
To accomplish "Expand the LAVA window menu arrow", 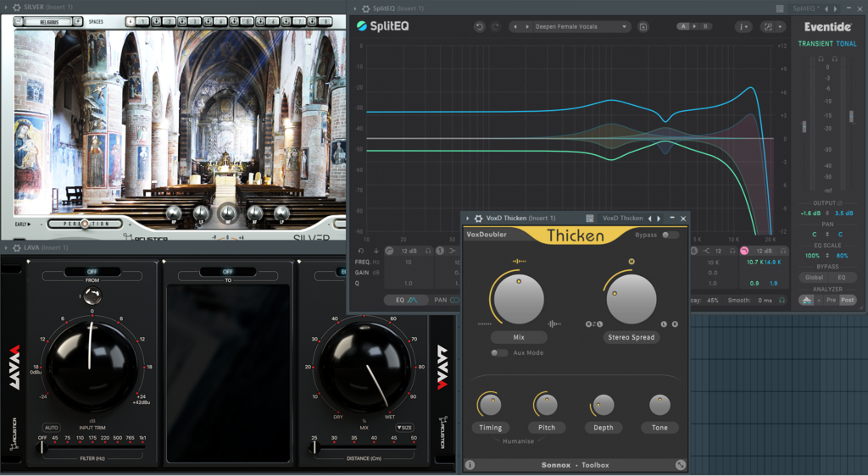I will (x=6, y=247).
